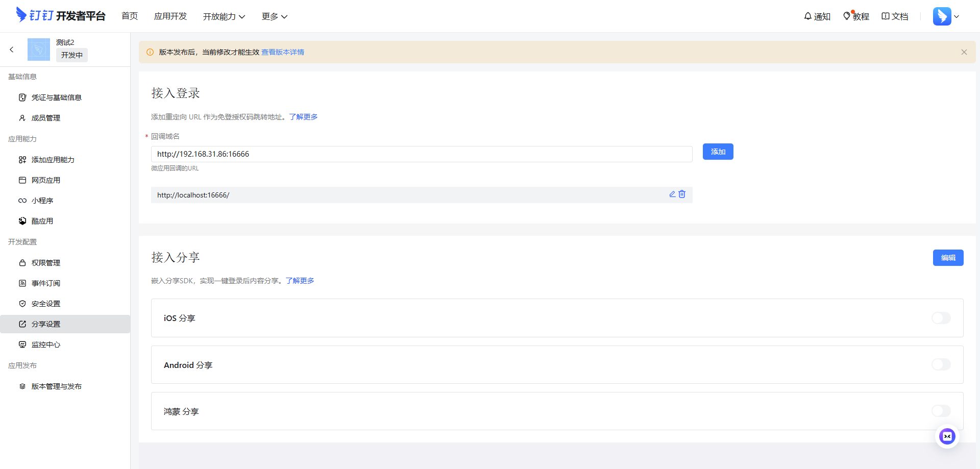Open the tutorial lightbulb icon
This screenshot has width=980, height=469.
click(847, 16)
